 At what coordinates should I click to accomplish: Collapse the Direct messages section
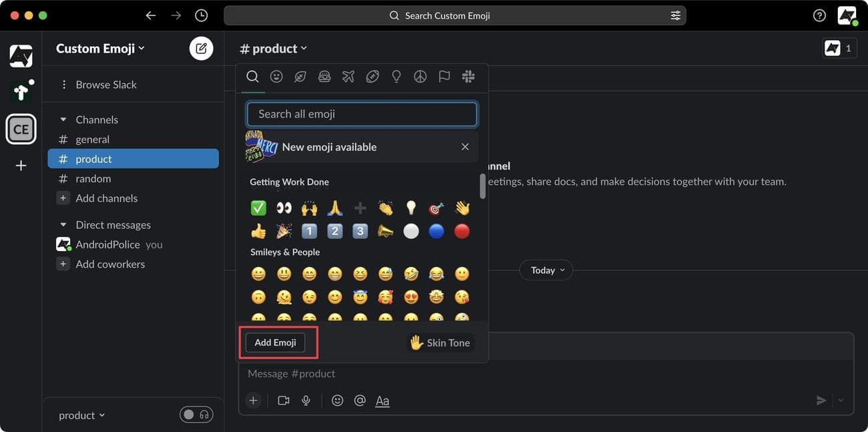point(62,224)
